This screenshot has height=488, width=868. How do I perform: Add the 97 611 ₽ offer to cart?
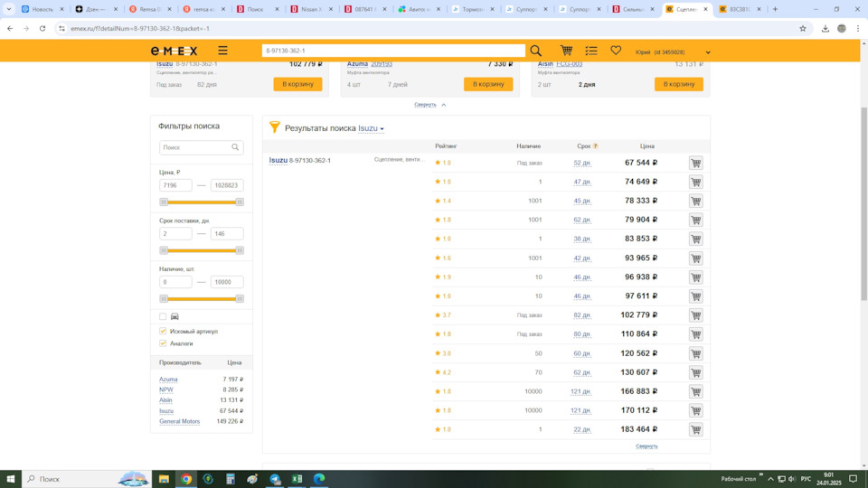click(696, 296)
